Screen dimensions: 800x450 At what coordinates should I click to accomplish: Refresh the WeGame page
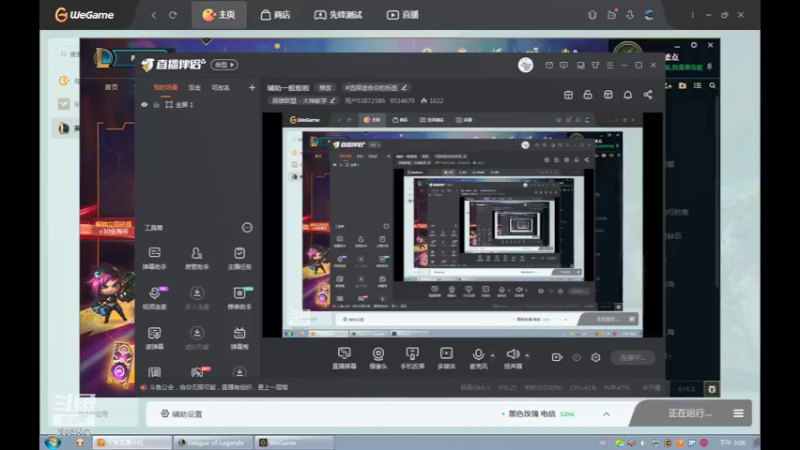[173, 15]
